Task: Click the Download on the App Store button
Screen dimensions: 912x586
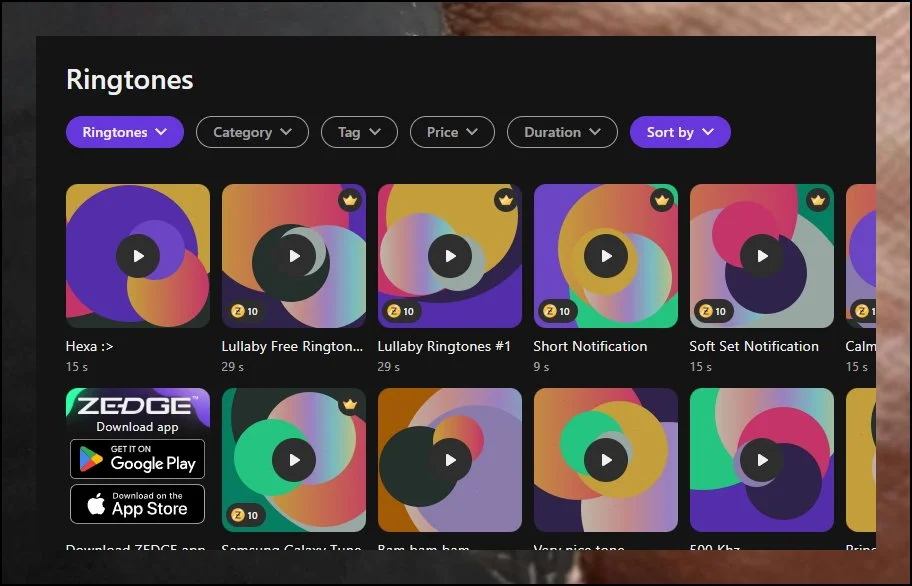Action: tap(137, 504)
